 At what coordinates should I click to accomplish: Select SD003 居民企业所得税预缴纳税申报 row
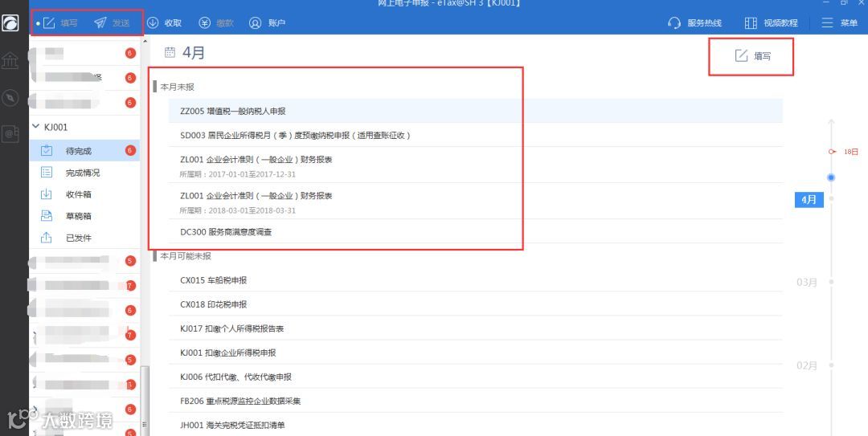476,135
